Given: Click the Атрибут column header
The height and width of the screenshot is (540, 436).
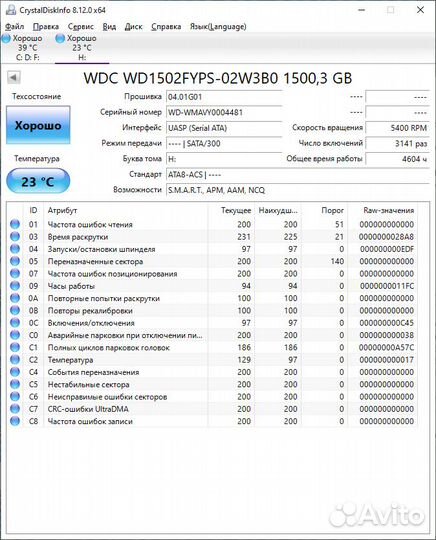Looking at the screenshot, I should (126, 210).
